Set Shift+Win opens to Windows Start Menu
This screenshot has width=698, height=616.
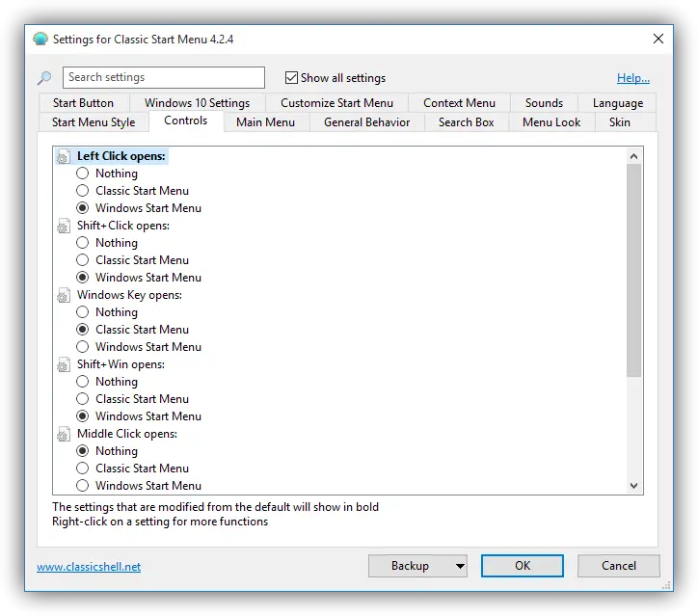click(82, 416)
